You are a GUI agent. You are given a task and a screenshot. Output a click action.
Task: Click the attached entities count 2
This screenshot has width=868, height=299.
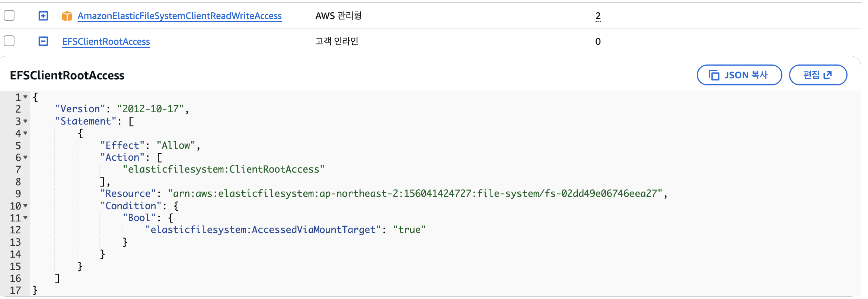point(598,16)
